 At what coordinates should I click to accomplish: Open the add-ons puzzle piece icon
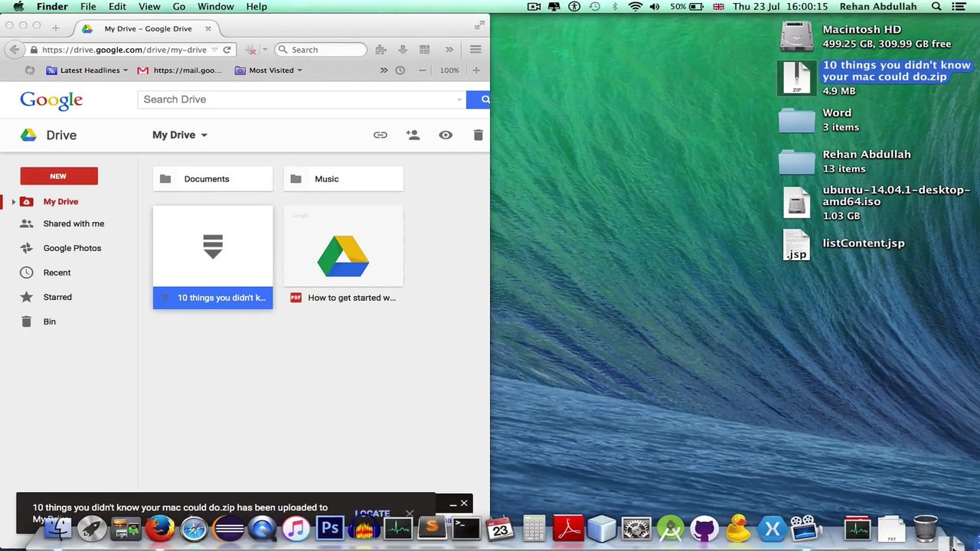coord(381,50)
